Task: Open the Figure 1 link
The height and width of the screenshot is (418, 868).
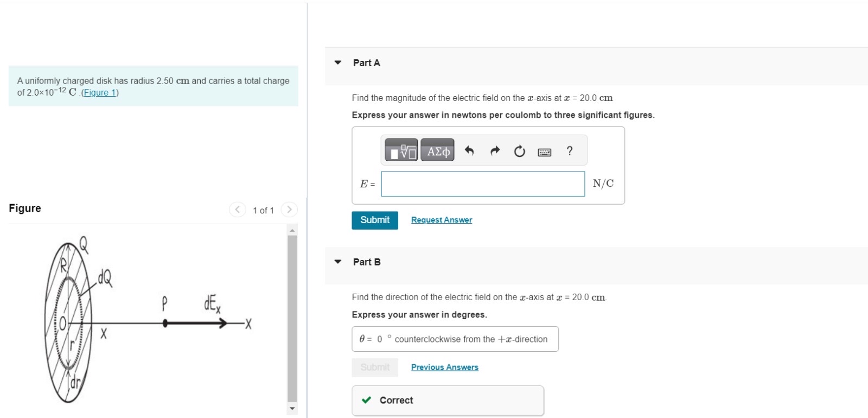Action: coord(100,92)
